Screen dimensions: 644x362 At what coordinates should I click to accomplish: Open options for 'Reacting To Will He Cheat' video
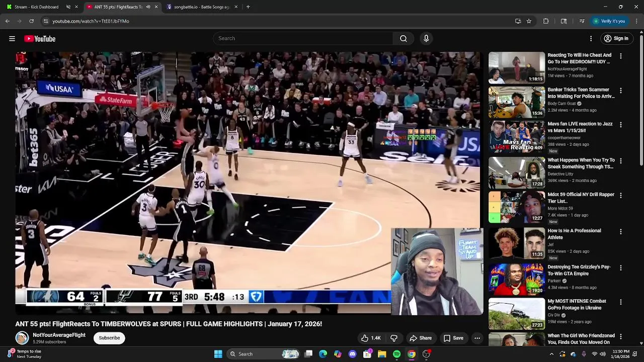coord(620,56)
